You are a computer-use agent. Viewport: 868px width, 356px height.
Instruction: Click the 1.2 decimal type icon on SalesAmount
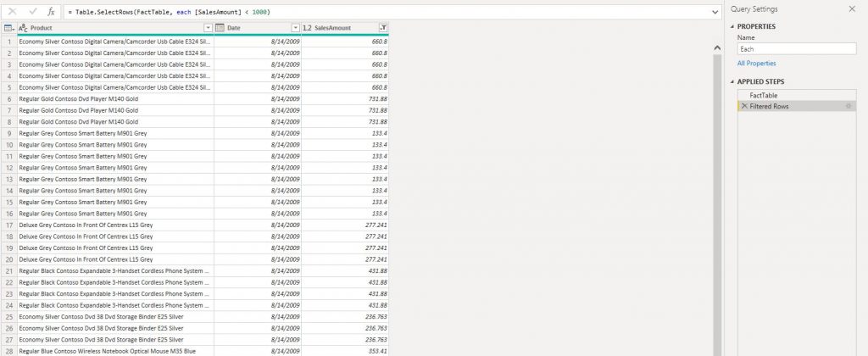[x=307, y=28]
